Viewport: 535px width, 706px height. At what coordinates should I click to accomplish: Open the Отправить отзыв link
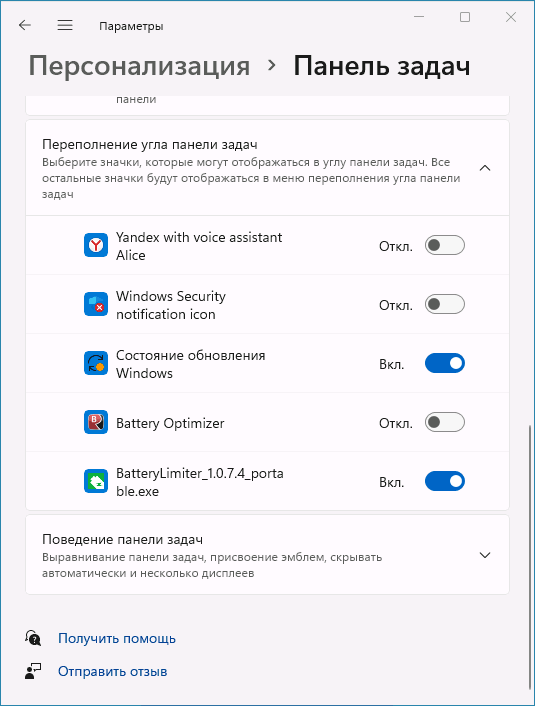113,671
